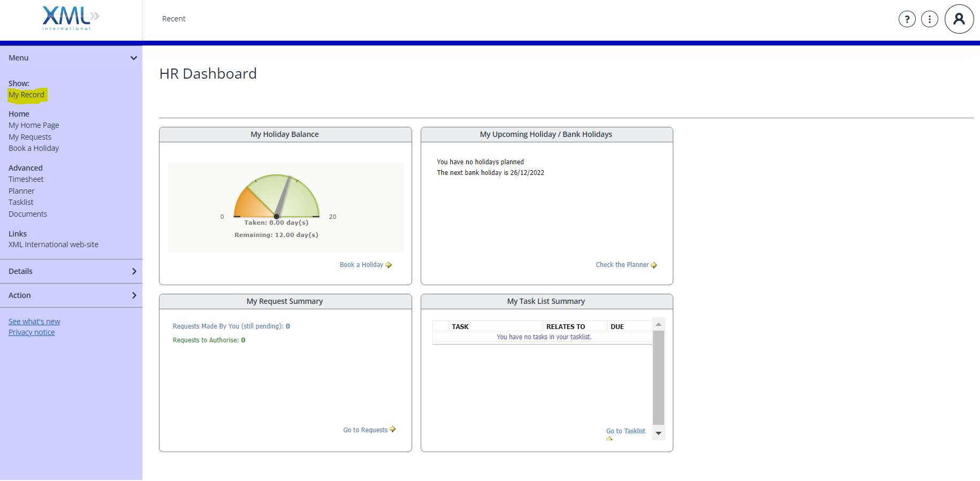Click the task list scrollbar up arrow
This screenshot has width=980, height=481.
pos(659,324)
